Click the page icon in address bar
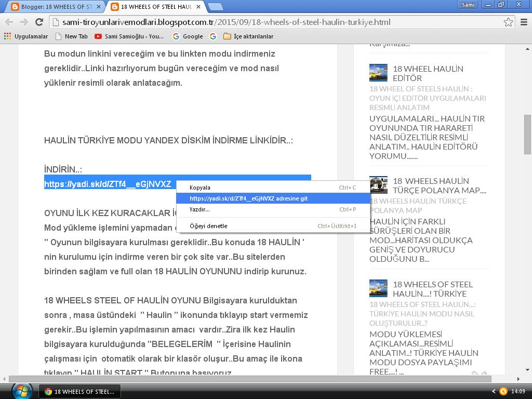532x399 pixels. (56, 22)
